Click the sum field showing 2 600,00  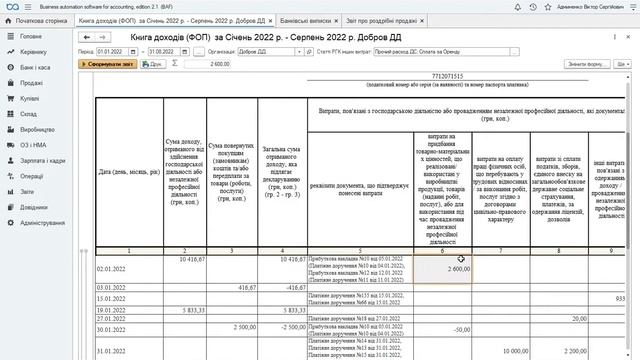pos(207,64)
